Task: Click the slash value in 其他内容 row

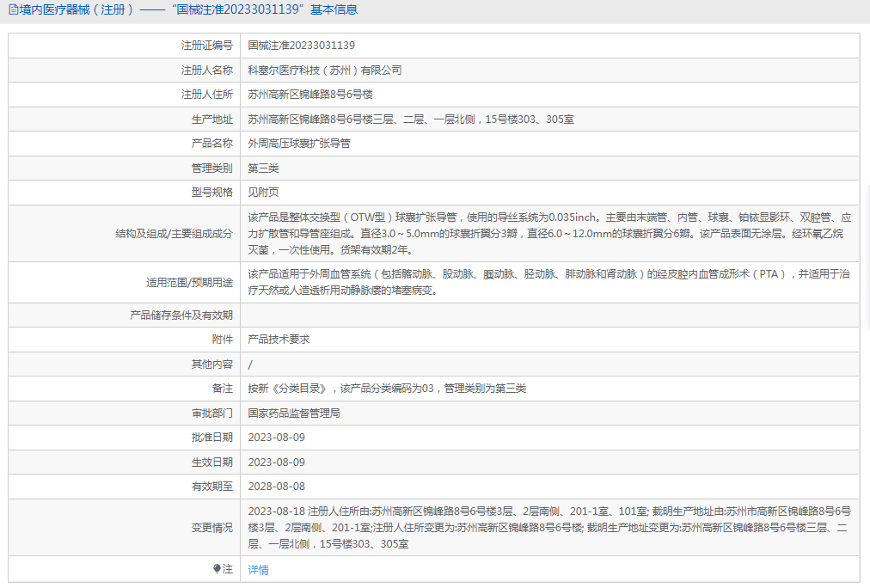Action: point(250,364)
